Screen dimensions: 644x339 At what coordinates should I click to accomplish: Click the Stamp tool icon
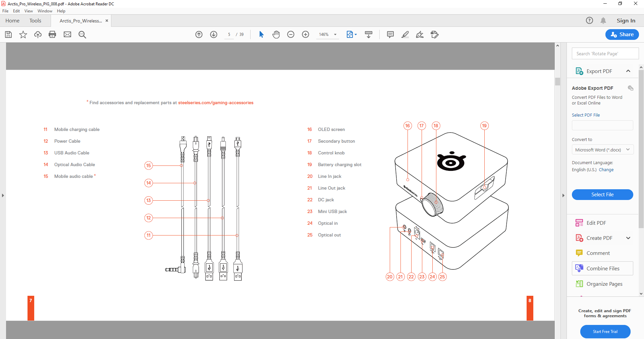pos(435,35)
